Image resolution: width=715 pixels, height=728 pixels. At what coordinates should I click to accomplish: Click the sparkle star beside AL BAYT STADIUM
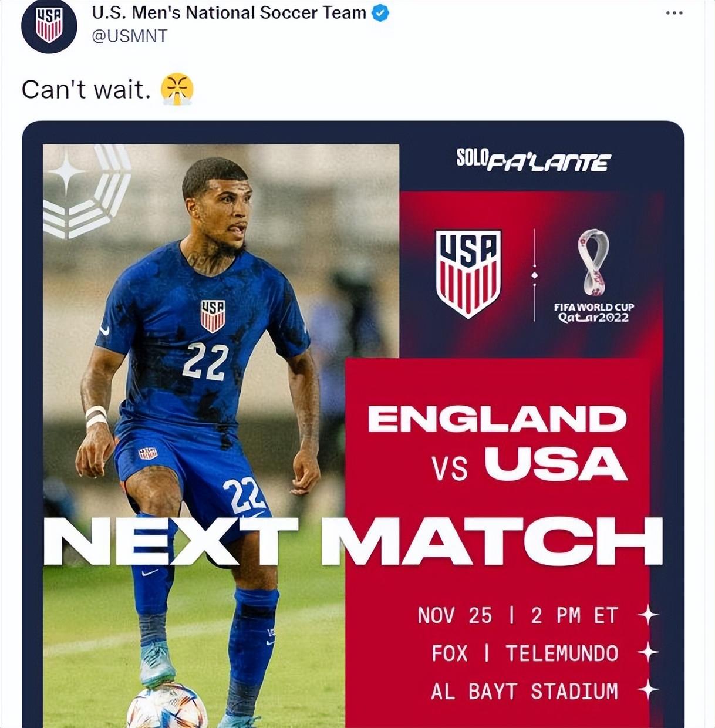648,690
